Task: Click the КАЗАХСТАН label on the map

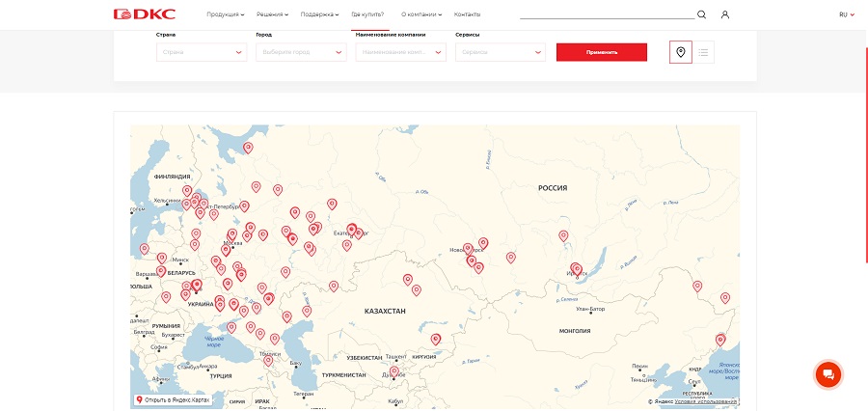Action: [385, 312]
